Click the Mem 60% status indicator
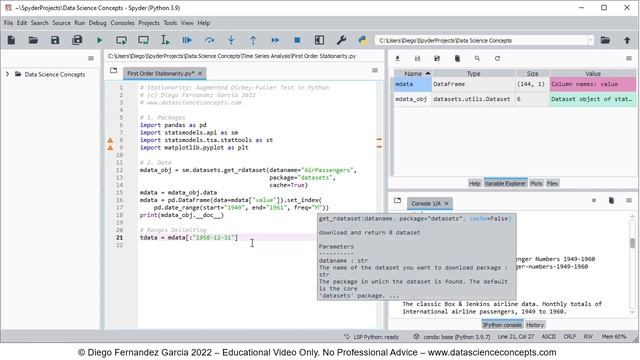Viewport: 640px width, 360px height. click(614, 337)
